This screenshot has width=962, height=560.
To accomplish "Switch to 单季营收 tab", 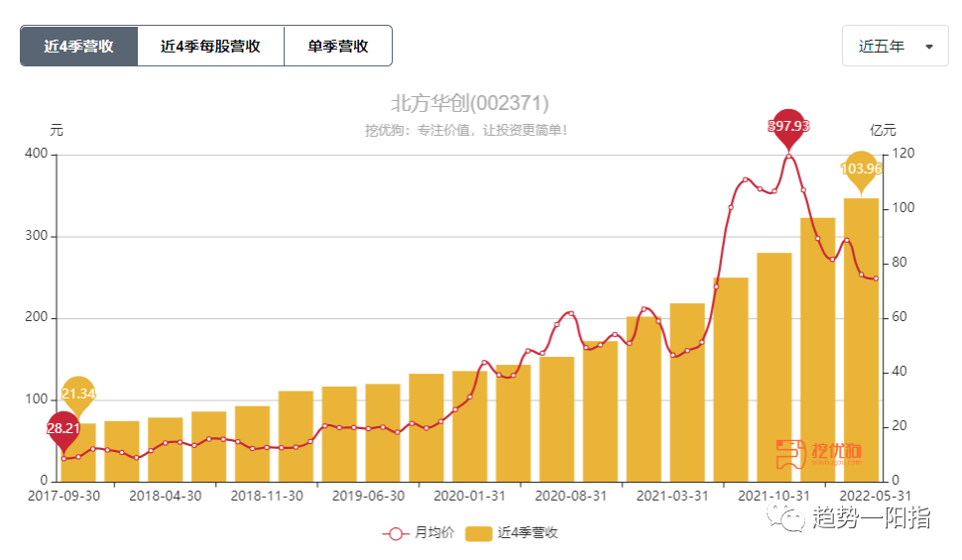I will click(x=338, y=46).
